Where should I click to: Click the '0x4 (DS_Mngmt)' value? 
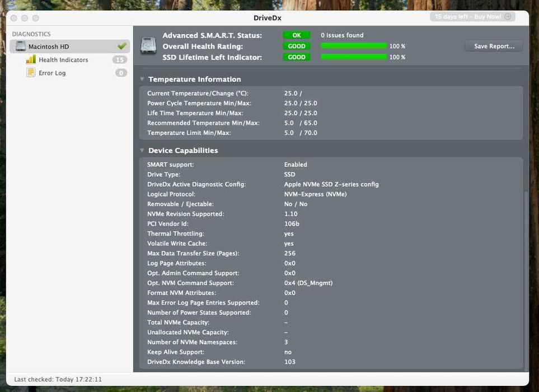click(x=308, y=283)
